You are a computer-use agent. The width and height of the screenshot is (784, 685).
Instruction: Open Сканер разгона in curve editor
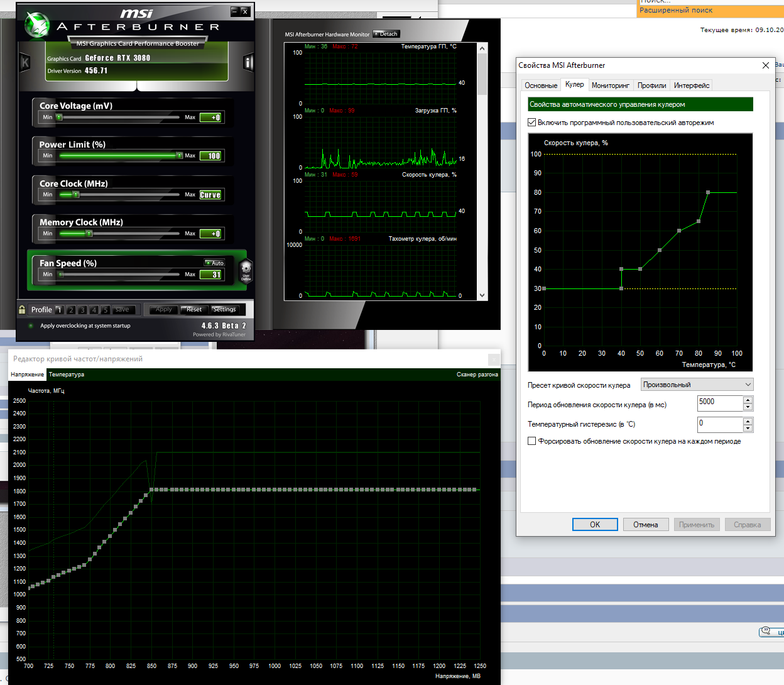tap(477, 375)
